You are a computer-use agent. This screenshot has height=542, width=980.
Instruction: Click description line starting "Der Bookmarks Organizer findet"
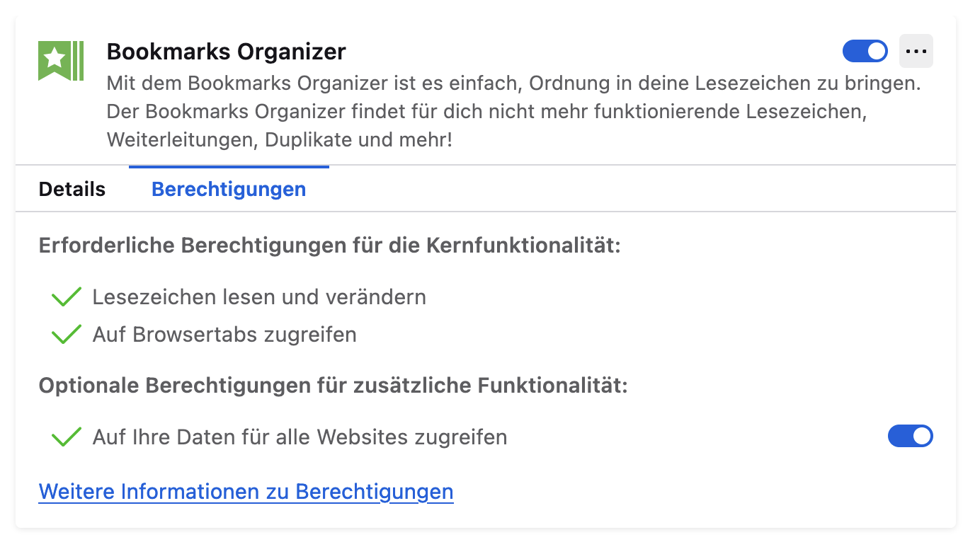487,112
